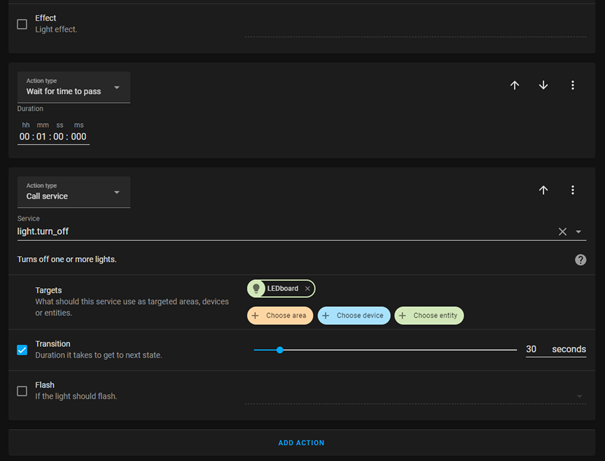Image resolution: width=605 pixels, height=461 pixels.
Task: Enable the Flash checkbox
Action: pyautogui.click(x=22, y=391)
